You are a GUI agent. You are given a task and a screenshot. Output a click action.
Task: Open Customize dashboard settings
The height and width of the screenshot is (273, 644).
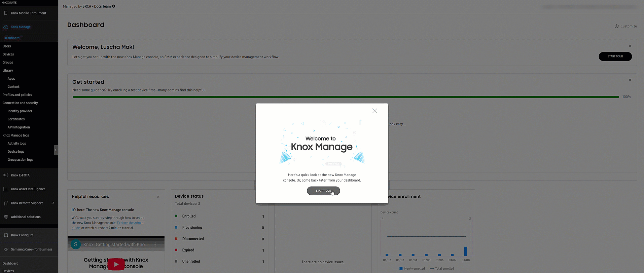coord(625,26)
